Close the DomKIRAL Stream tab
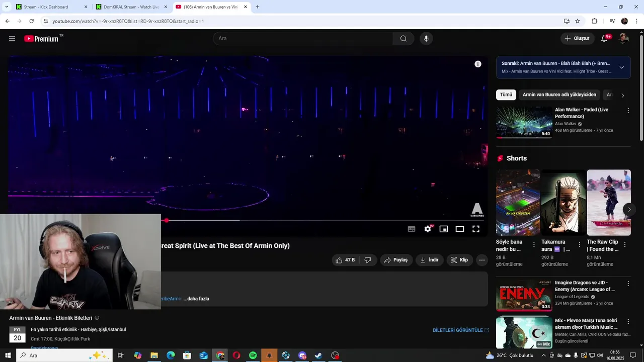 [166, 7]
